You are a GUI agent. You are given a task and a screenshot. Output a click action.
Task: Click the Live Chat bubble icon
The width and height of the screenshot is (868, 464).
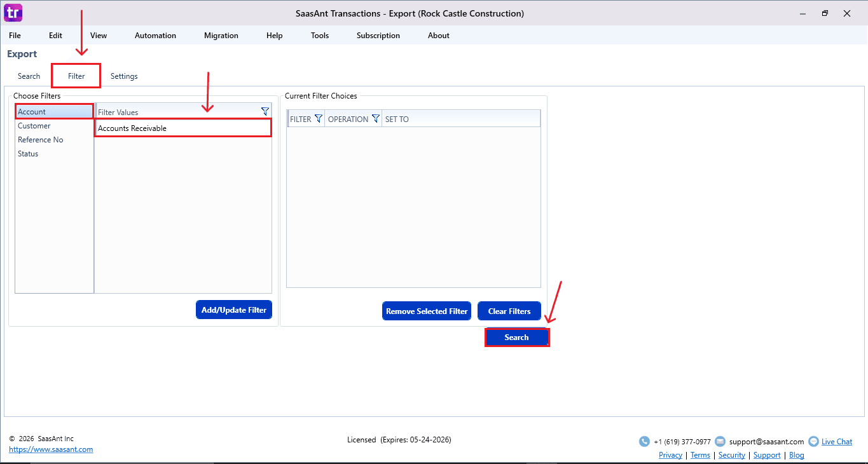click(813, 442)
